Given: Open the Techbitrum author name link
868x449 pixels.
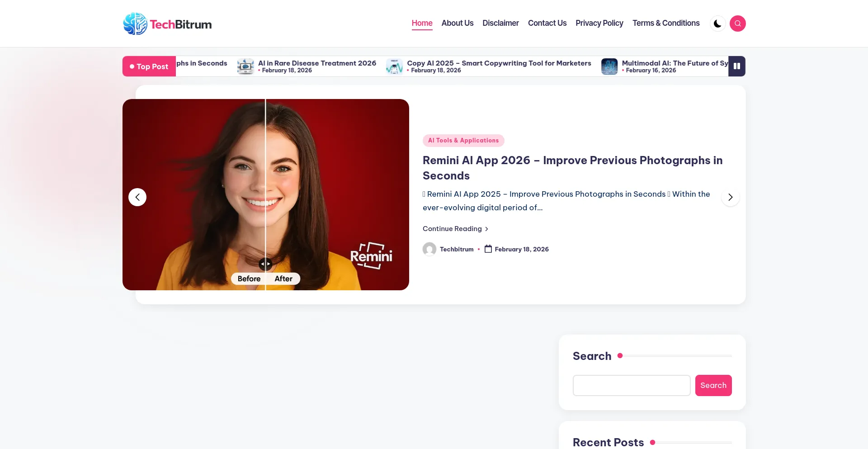Looking at the screenshot, I should [457, 249].
